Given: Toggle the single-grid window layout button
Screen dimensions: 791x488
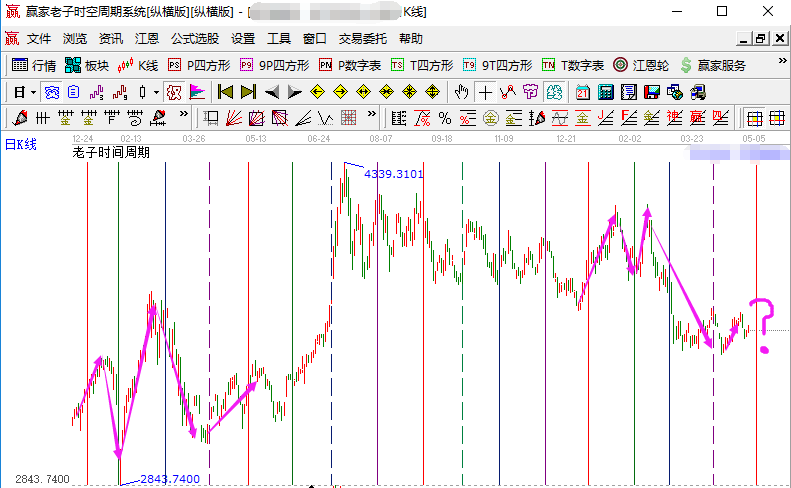Looking at the screenshot, I should pyautogui.click(x=754, y=118).
